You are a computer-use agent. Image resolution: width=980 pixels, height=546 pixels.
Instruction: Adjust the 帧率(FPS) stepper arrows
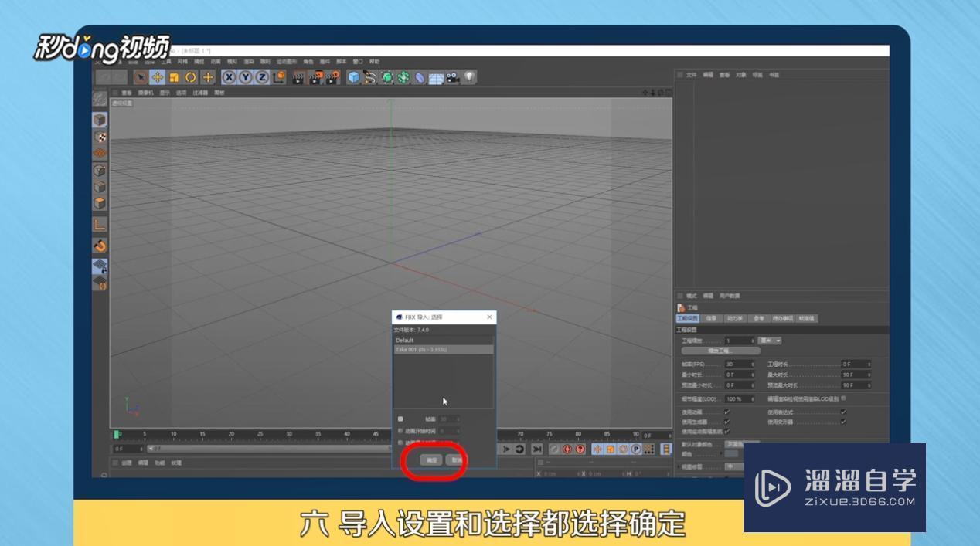tap(753, 365)
